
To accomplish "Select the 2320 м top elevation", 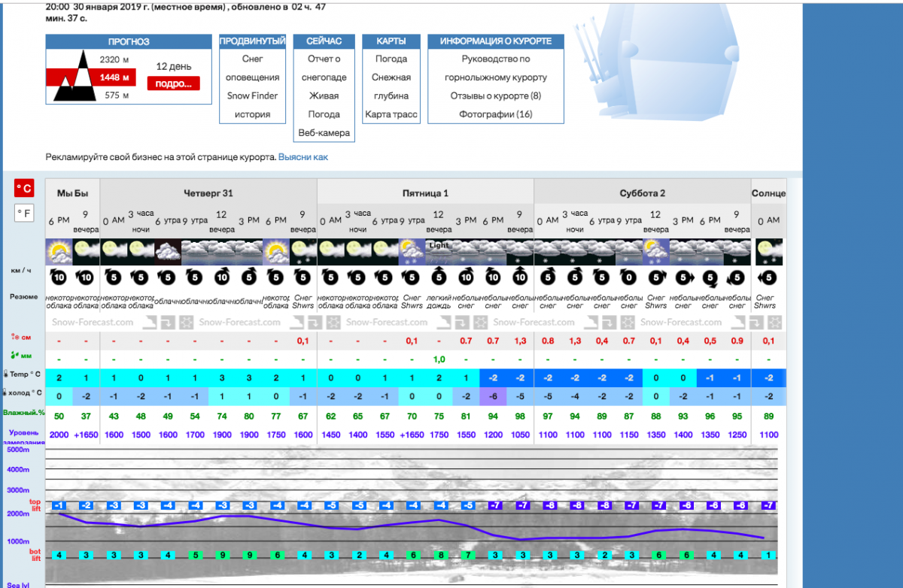I will pos(114,59).
